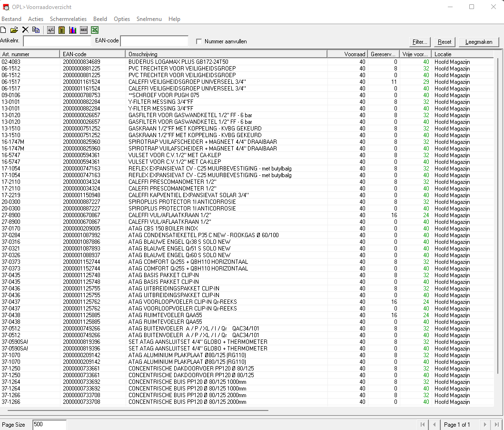Click the yellow table sheet icon

[62, 30]
